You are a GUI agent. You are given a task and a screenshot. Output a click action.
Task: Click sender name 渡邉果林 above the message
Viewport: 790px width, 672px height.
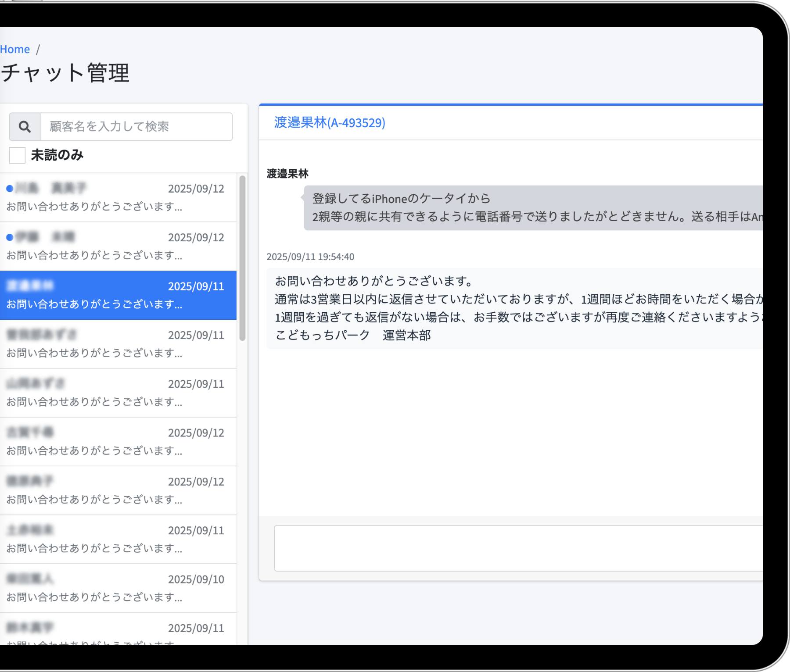pos(287,174)
